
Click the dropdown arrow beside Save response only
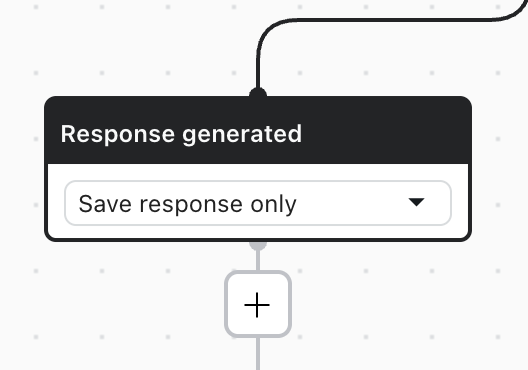[x=416, y=202]
